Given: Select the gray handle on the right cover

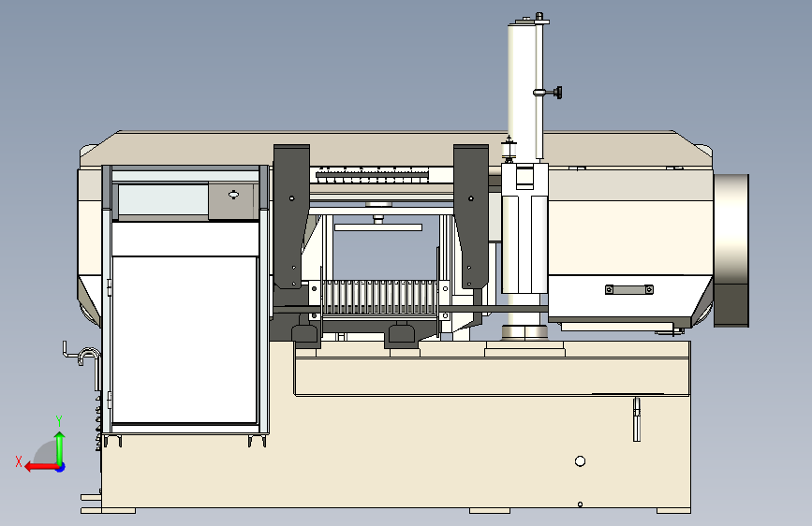Looking at the screenshot, I should 629,289.
